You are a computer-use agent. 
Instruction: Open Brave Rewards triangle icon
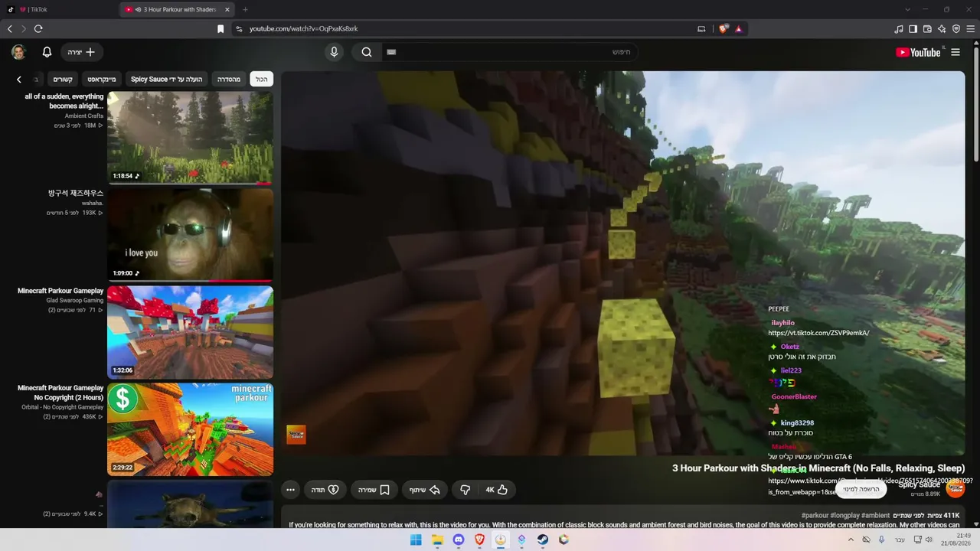click(739, 28)
